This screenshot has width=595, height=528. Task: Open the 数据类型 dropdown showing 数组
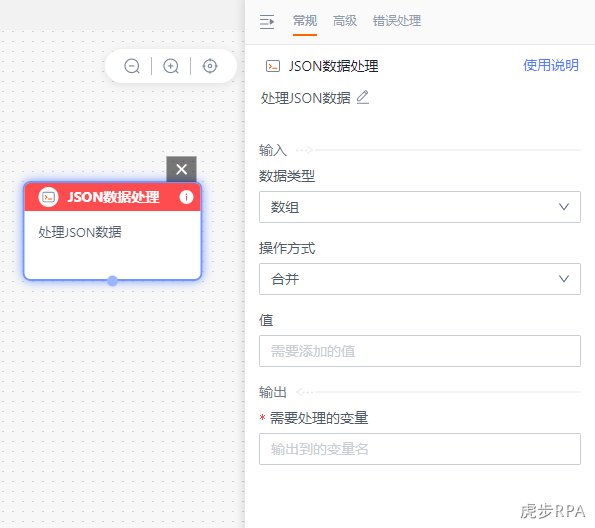pyautogui.click(x=420, y=207)
